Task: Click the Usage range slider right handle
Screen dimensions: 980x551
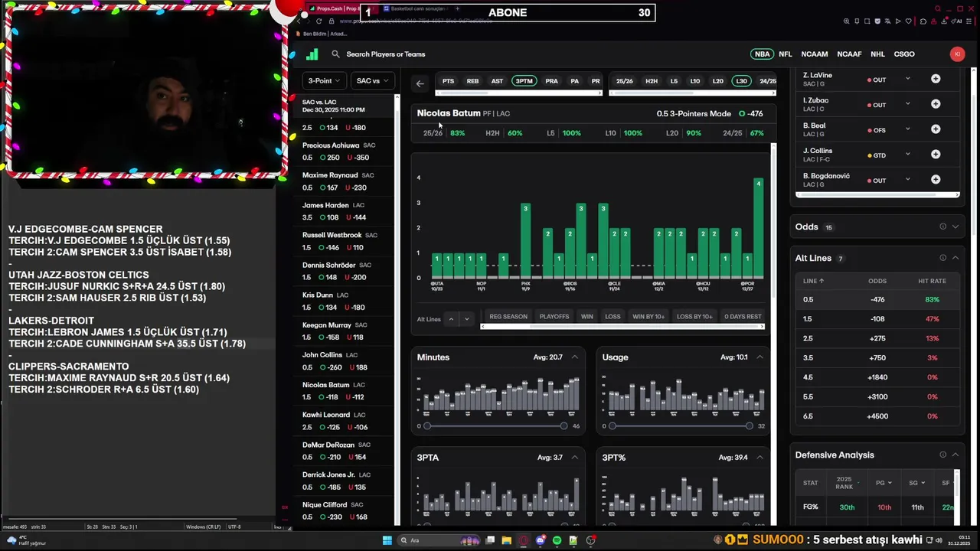Action: [x=749, y=425]
